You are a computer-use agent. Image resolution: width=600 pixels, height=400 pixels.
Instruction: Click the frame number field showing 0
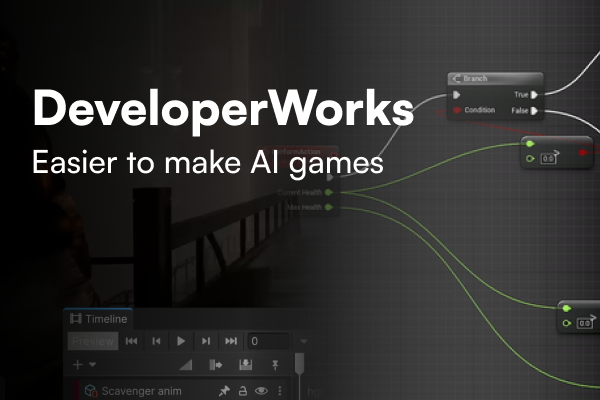[269, 341]
